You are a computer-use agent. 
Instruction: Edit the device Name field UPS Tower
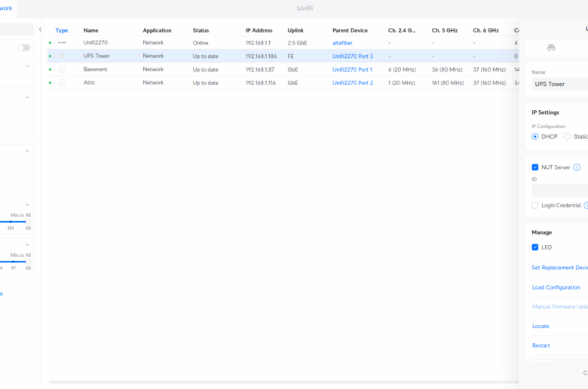559,84
